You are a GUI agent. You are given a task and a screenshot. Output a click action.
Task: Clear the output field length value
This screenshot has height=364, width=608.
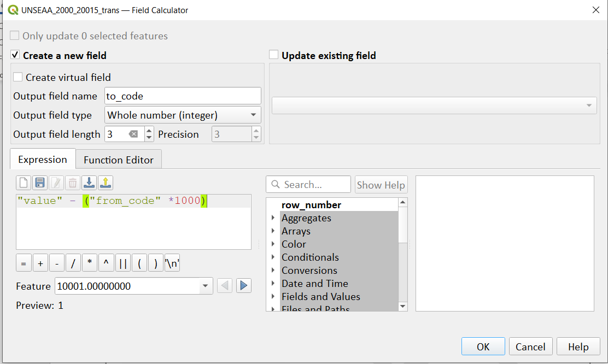point(133,134)
